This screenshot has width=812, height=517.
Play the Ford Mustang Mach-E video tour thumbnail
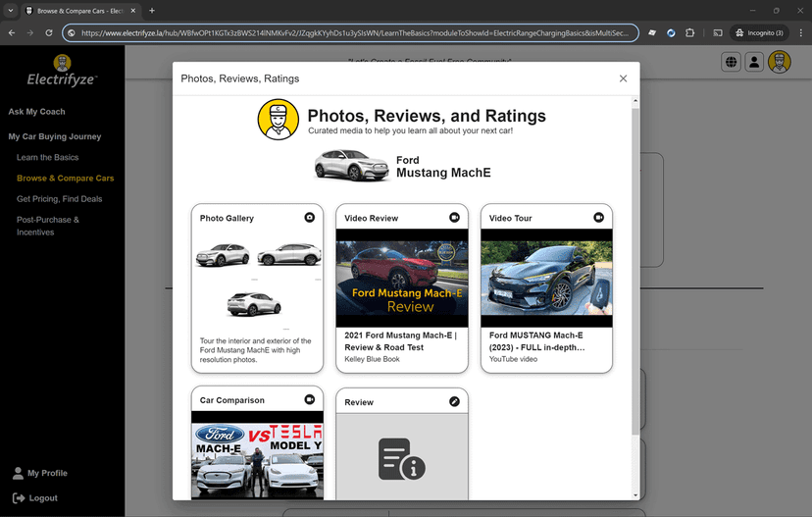[x=546, y=278]
